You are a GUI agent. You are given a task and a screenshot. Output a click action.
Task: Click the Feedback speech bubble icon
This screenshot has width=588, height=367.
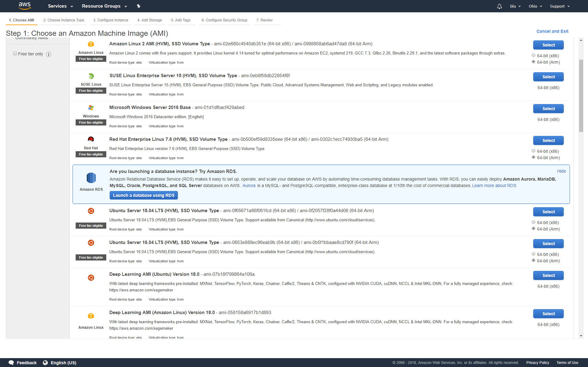point(11,363)
